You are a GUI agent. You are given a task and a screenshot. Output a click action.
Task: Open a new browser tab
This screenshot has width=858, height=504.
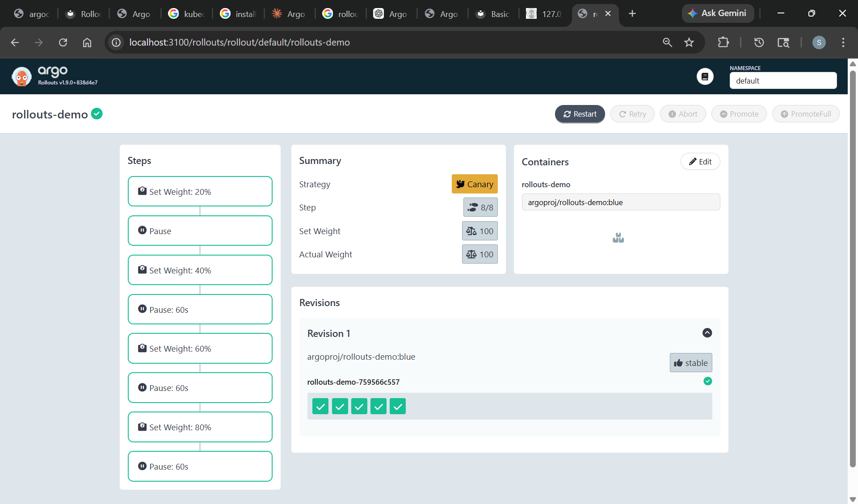pos(632,13)
